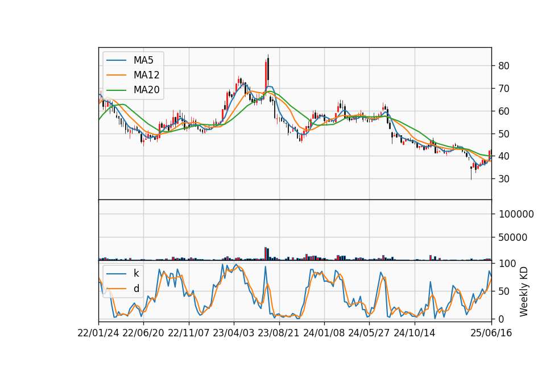
Task: Select the 23/04/03 date axis label
Action: 234,333
